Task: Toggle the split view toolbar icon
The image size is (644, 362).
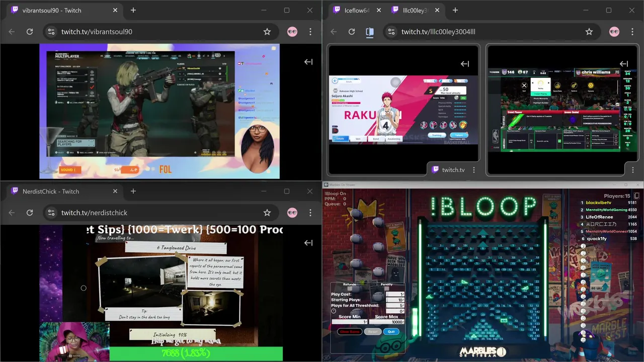Action: click(370, 32)
